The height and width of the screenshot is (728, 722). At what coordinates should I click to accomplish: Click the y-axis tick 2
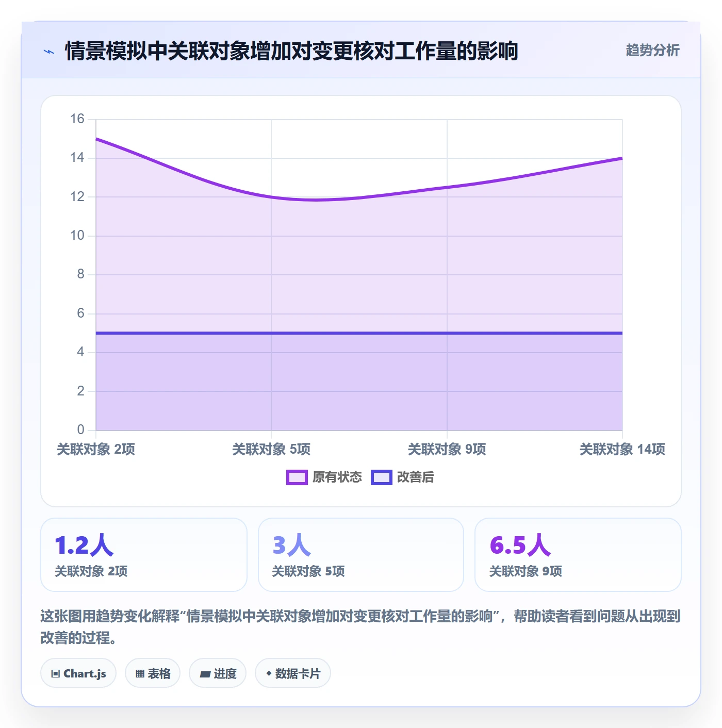click(81, 391)
